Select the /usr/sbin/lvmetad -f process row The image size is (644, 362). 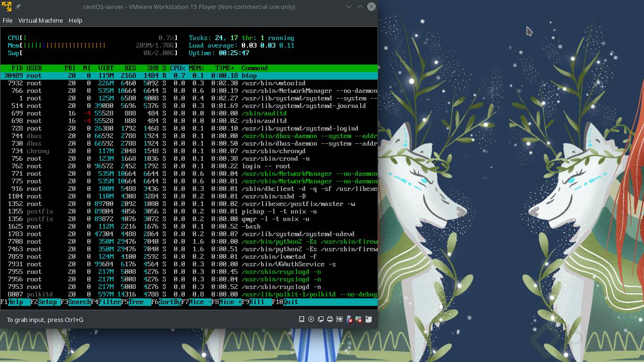[189, 257]
